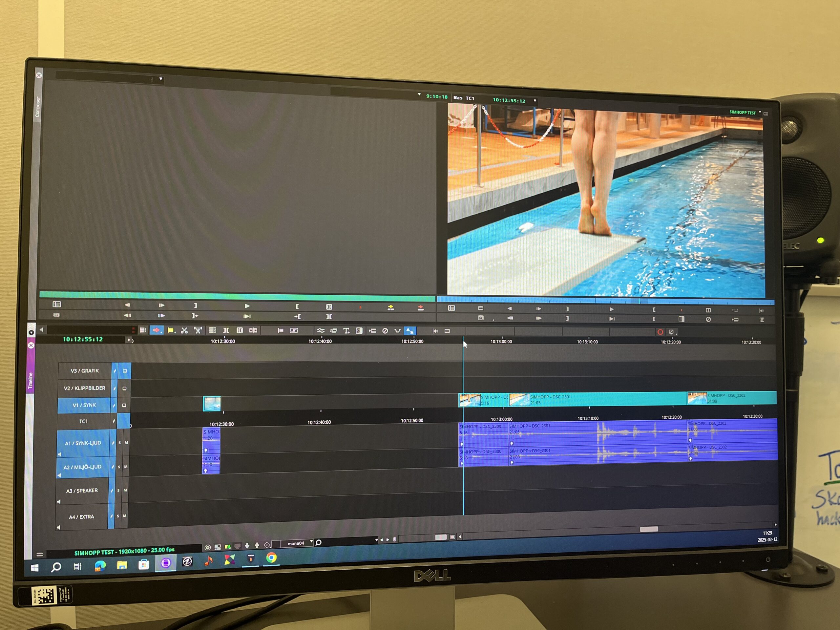Open Chrome from the Windows taskbar
Image resolution: width=840 pixels, height=630 pixels.
(x=271, y=557)
